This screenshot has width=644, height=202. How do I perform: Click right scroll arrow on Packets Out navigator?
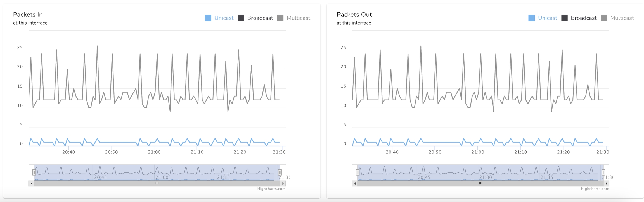click(606, 184)
